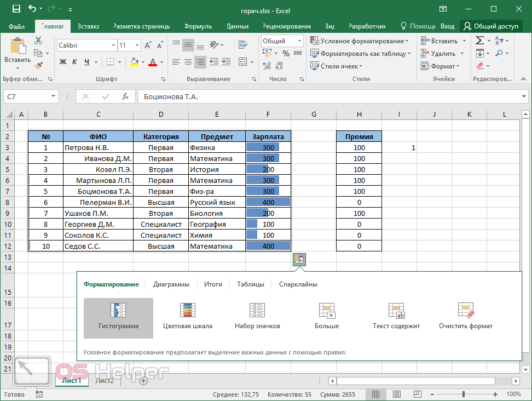Open the Calibri font name dropdown
532x401 pixels.
tap(113, 45)
